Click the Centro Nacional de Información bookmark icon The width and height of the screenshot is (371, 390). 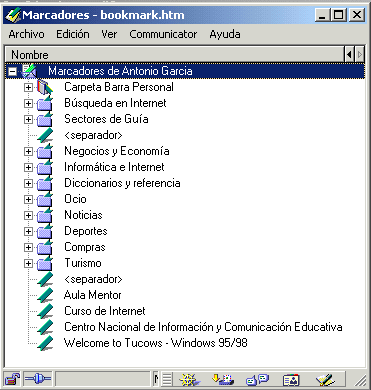(45, 327)
